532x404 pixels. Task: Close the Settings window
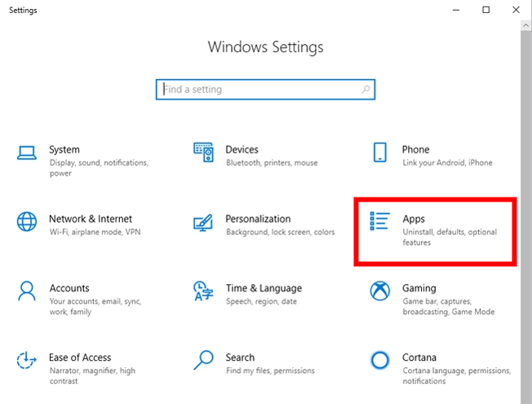[516, 10]
